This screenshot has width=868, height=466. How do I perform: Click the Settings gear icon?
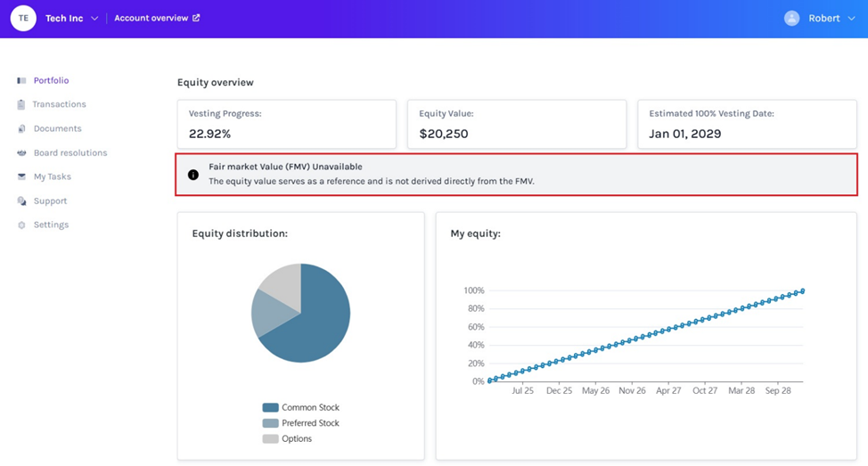[21, 225]
